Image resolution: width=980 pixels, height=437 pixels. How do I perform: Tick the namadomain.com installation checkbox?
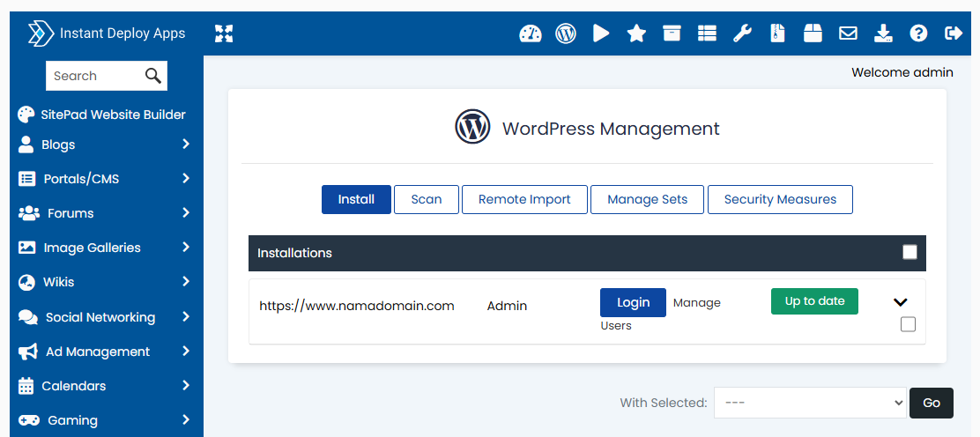[908, 324]
